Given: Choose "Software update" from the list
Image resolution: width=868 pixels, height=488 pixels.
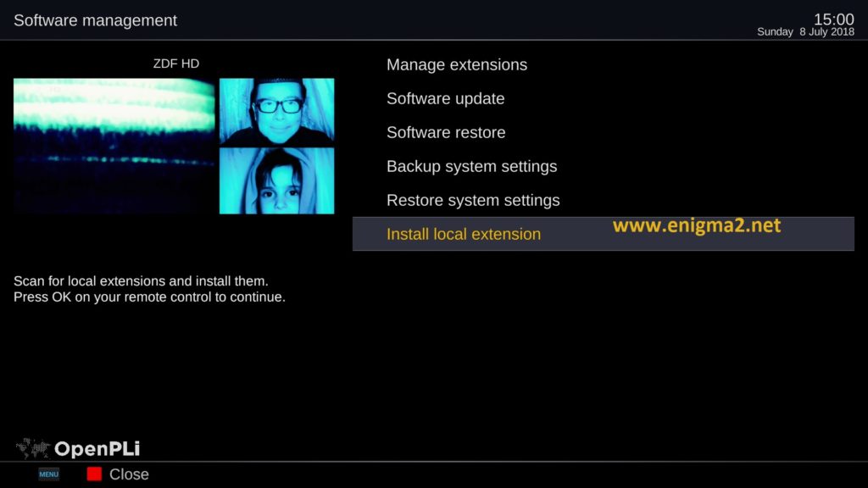Looking at the screenshot, I should [x=445, y=98].
